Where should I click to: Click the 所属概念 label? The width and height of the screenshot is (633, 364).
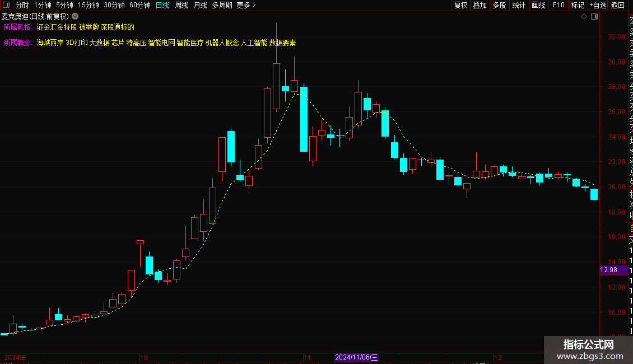click(x=18, y=43)
